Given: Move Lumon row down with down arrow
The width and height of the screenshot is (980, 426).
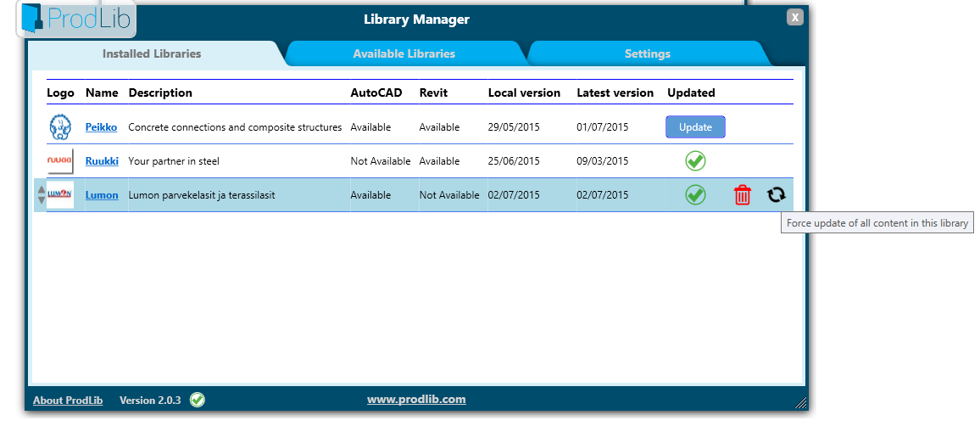Looking at the screenshot, I should pos(42,200).
